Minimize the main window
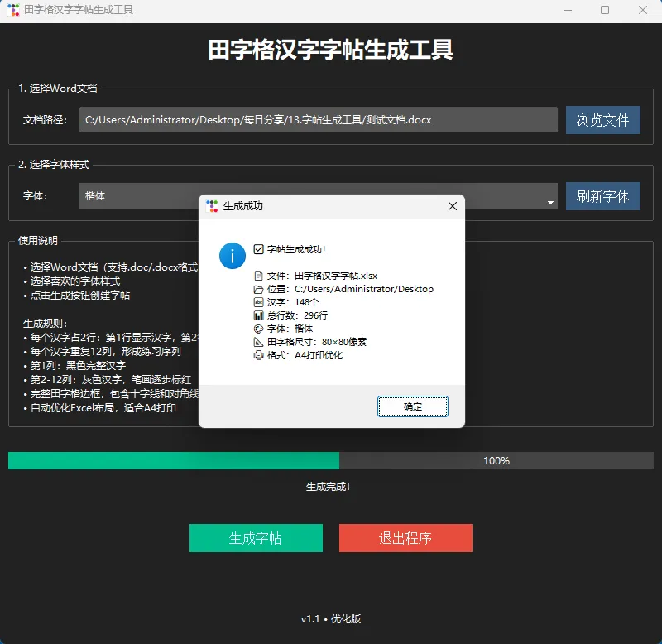This screenshot has width=662, height=644. 568,10
